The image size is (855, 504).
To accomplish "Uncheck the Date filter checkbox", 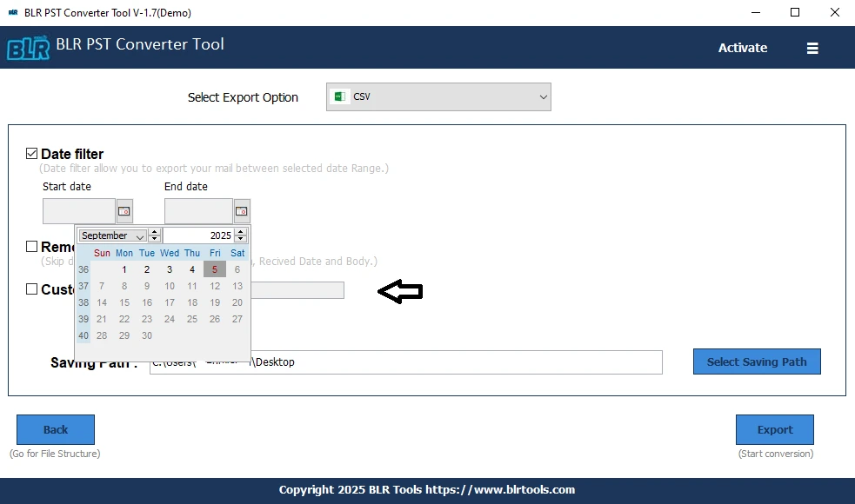I will [31, 154].
